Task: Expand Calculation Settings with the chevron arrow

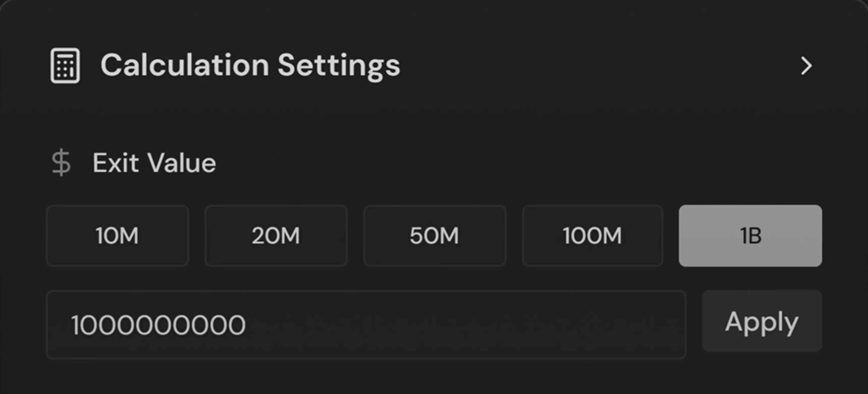Action: point(806,66)
